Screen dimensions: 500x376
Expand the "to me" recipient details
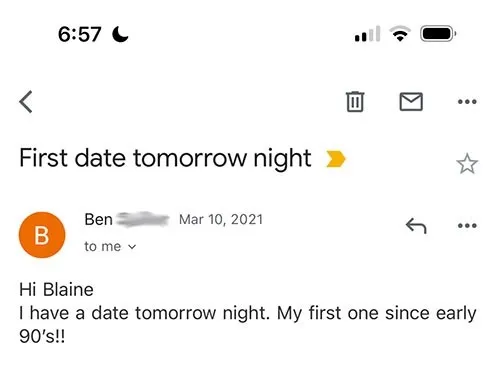[110, 247]
